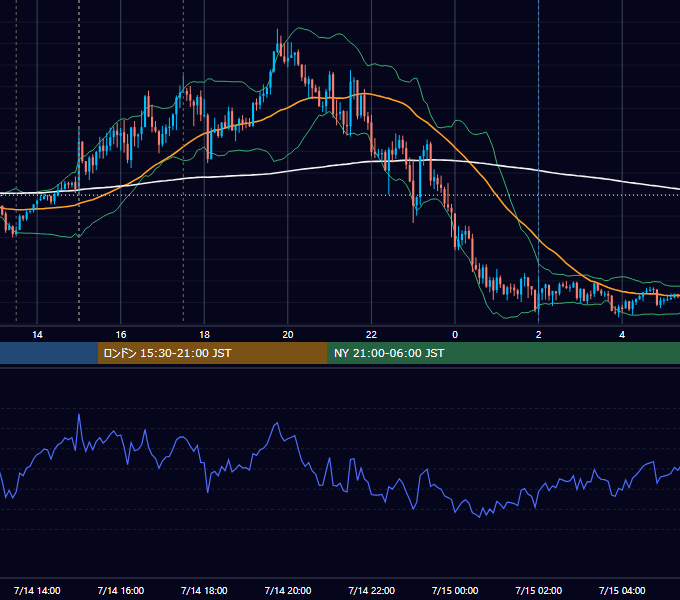680x600 pixels.
Task: Click the hour label 4 on the price chart axis
Action: [x=622, y=334]
